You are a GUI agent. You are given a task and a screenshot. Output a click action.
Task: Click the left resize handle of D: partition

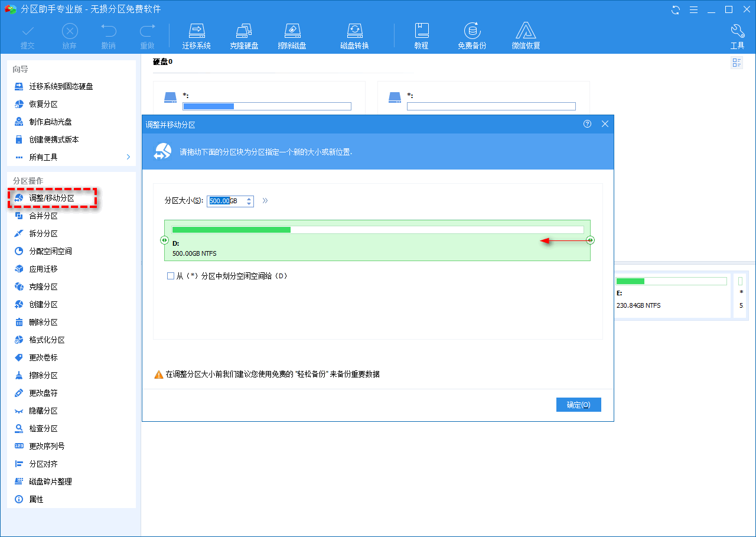[164, 240]
